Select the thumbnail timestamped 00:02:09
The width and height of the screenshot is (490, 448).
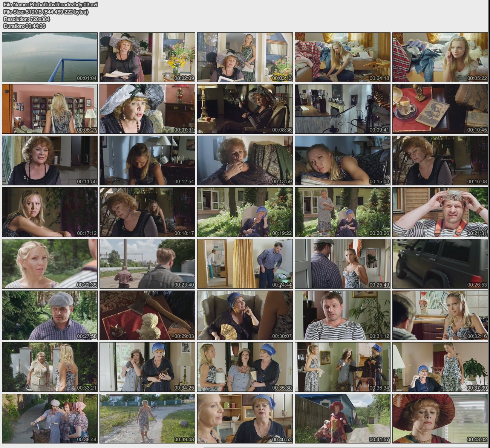(147, 57)
